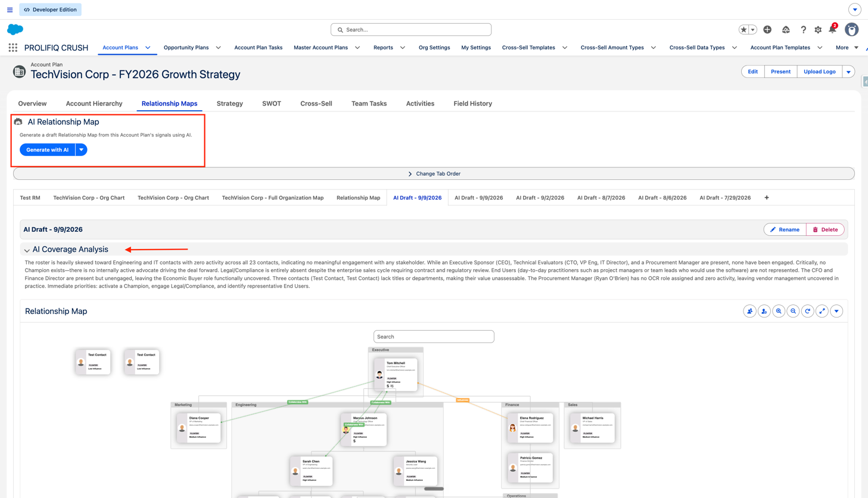The image size is (868, 498).
Task: Open the App Launcher grid icon
Action: point(13,48)
